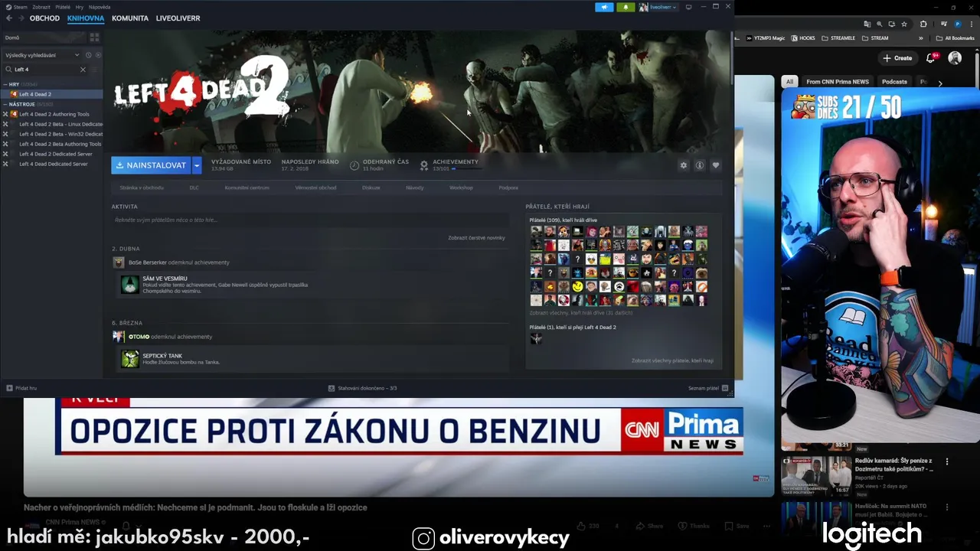Open the Komunitní centrum link

click(247, 187)
